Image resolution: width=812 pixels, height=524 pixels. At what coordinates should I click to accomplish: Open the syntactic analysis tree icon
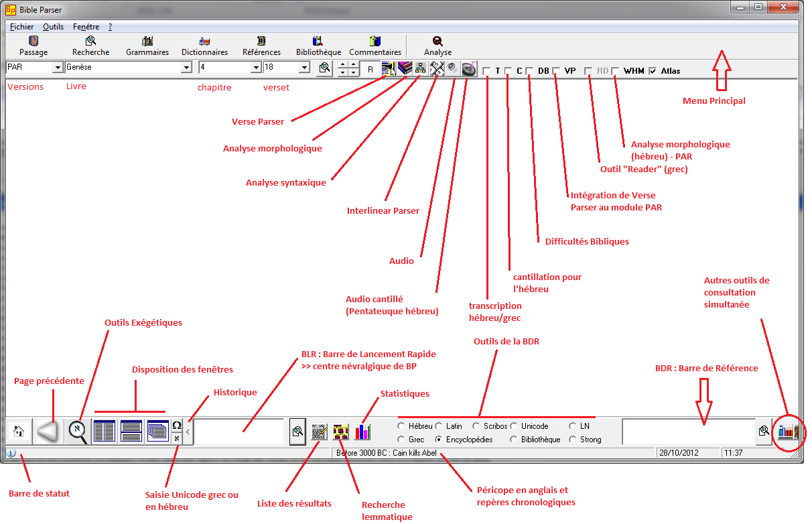421,68
